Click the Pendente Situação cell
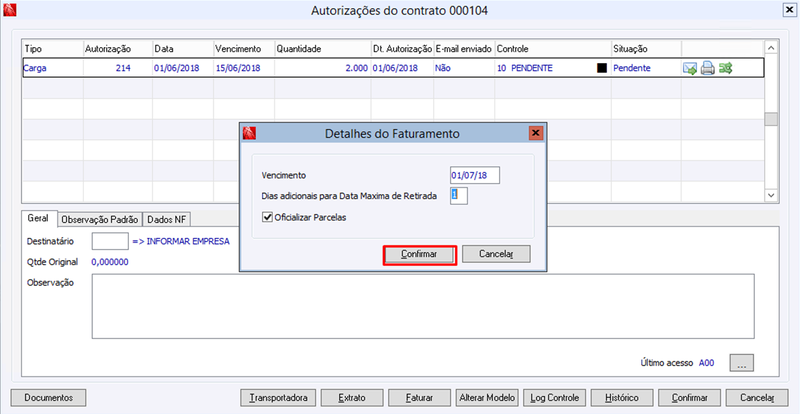Viewport: 800px width, 414px height. [x=646, y=68]
